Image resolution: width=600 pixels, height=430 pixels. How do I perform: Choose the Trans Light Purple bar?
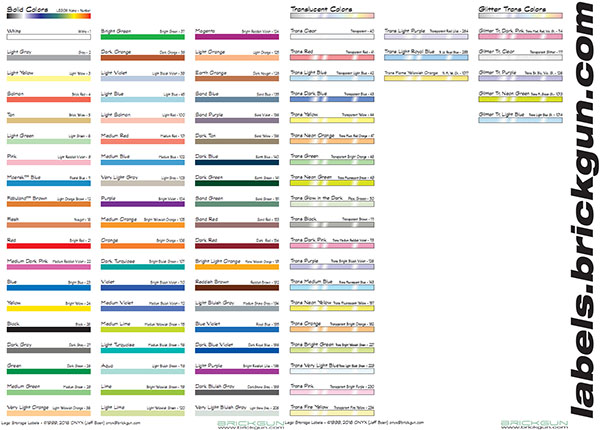pos(426,37)
